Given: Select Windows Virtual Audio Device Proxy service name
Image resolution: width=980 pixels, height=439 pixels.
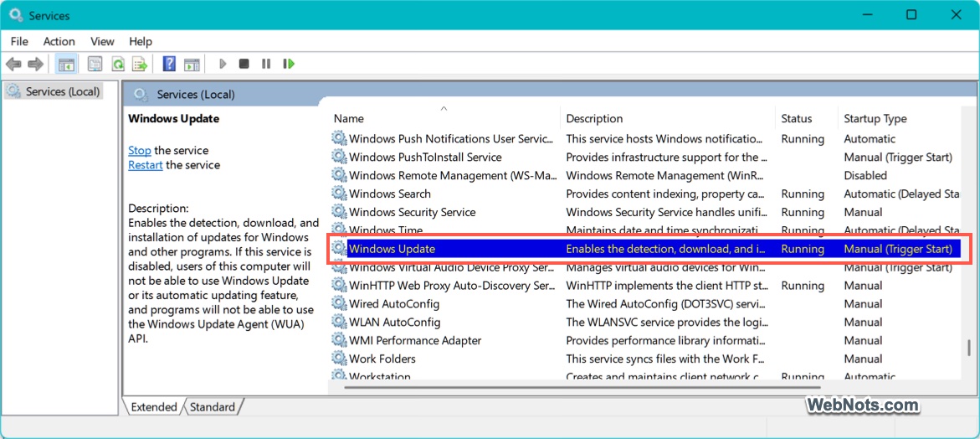Looking at the screenshot, I should 451,267.
